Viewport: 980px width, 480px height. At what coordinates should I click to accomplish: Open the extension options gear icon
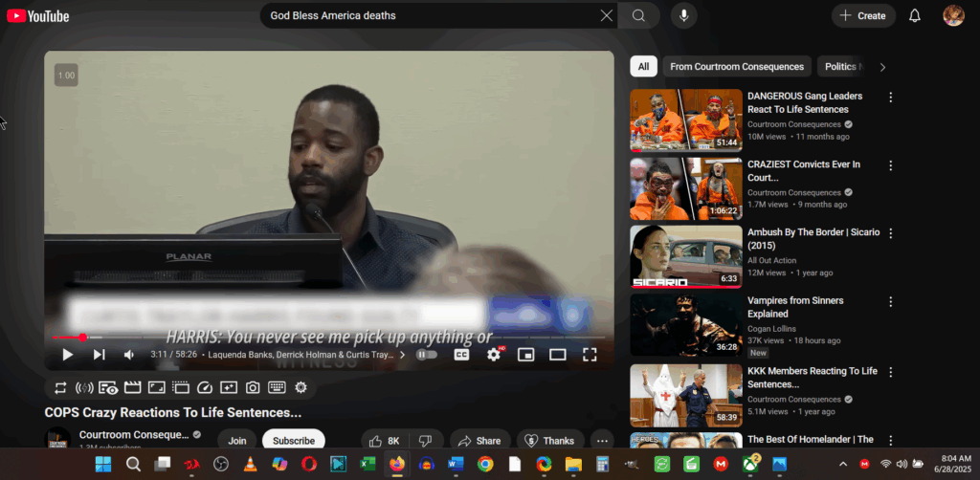click(x=301, y=387)
